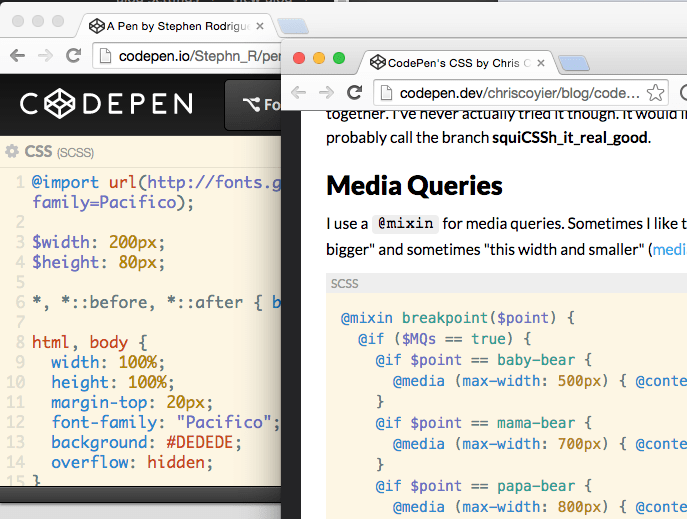Select 'CodePen's CSS by Chris' tab

[456, 63]
